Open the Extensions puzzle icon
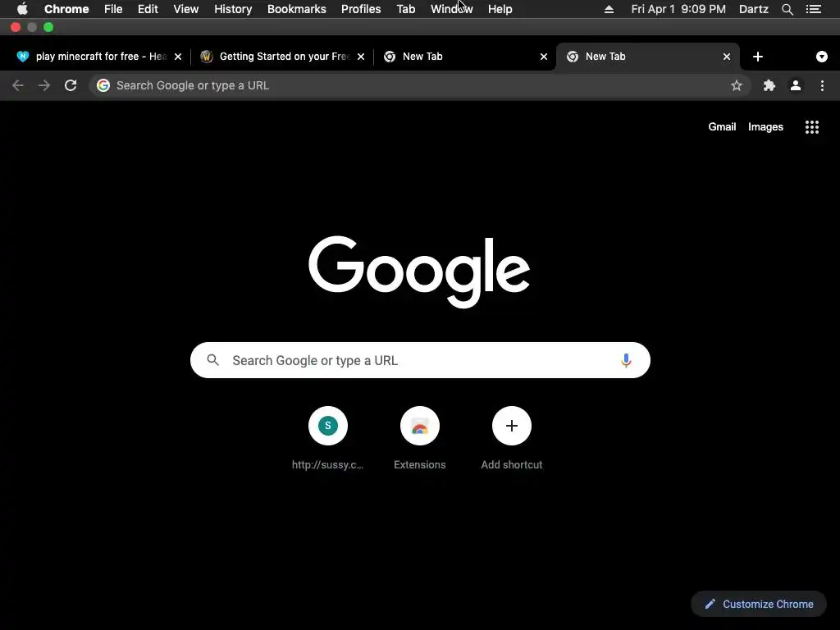 pos(769,85)
